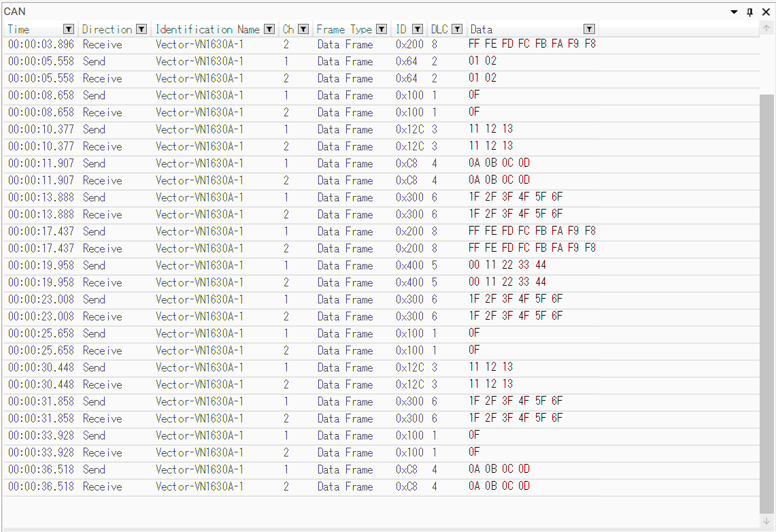Screen dimensions: 776x532
Task: Click the scrollbar down arrow
Action: (x=766, y=520)
